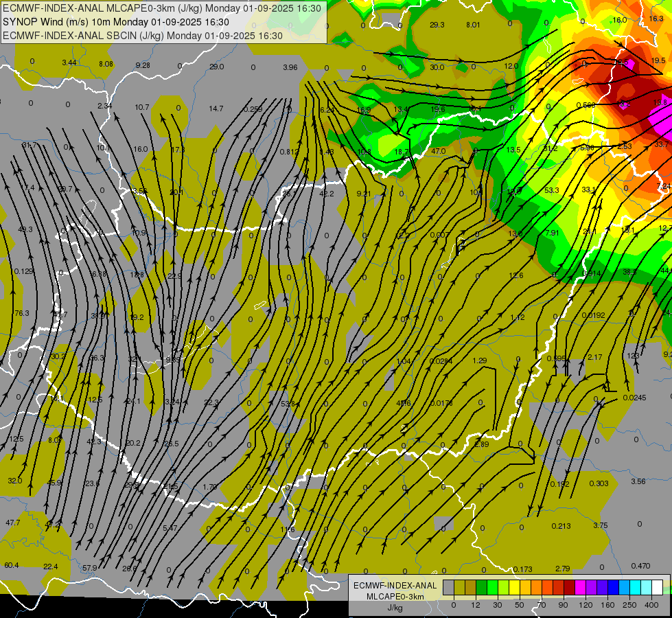
Task: Click the map value '47.7'
Action: pos(13,523)
